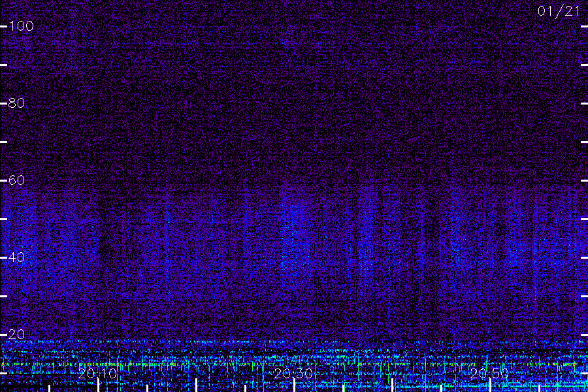Click the 100 frequency axis label
Image resolution: width=588 pixels, height=392 pixels.
21,26
